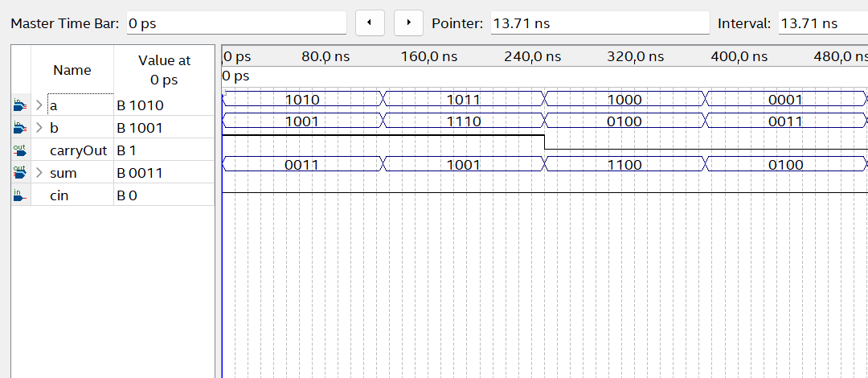The image size is (868, 378).
Task: Click the input pin icon for signal b
Action: point(20,128)
